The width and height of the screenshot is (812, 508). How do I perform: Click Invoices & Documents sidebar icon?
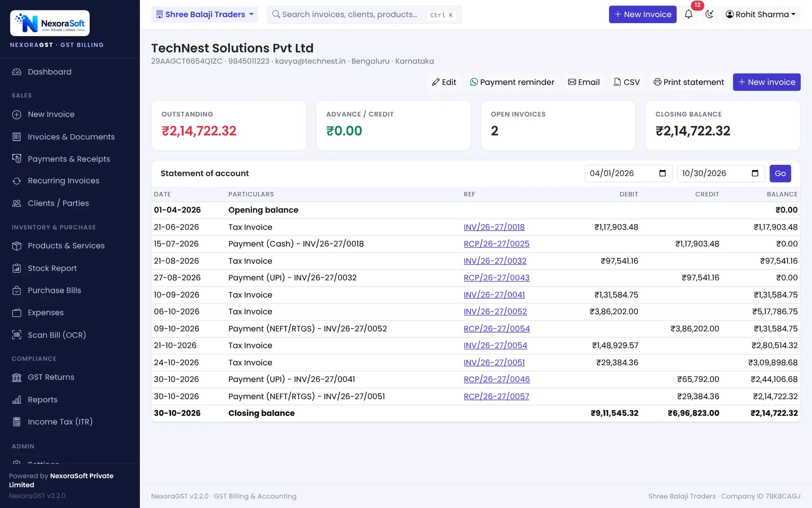pyautogui.click(x=17, y=137)
